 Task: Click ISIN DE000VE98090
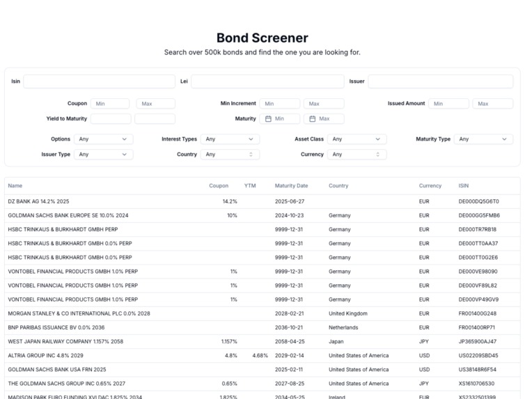click(478, 272)
